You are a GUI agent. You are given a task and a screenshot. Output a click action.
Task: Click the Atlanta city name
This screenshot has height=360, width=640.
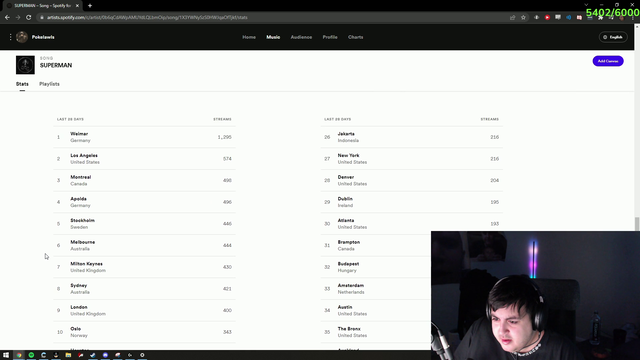point(346,220)
